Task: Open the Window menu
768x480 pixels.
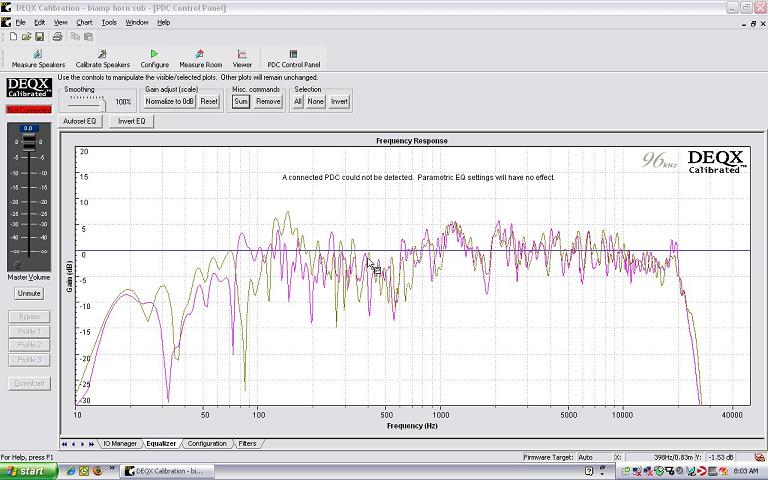Action: [137, 23]
